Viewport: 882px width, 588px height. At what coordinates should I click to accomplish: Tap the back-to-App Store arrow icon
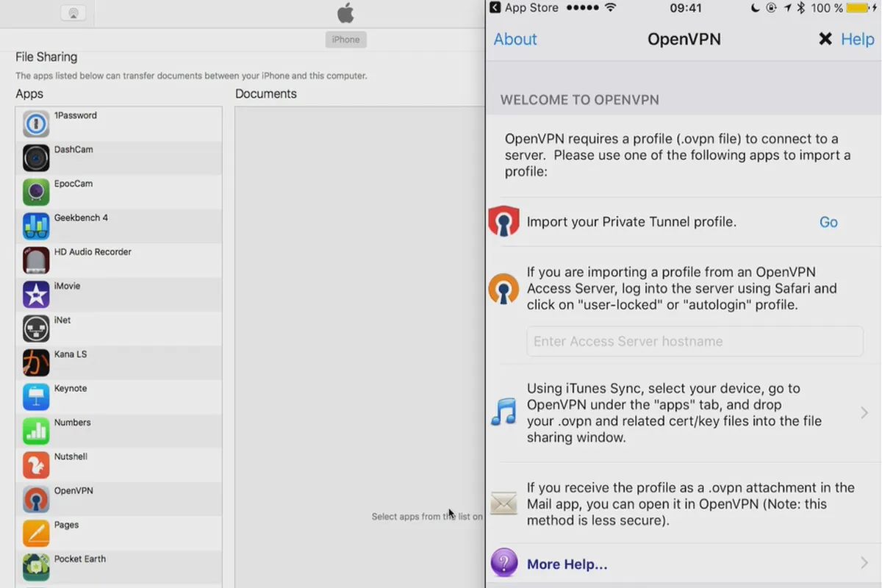pos(495,8)
